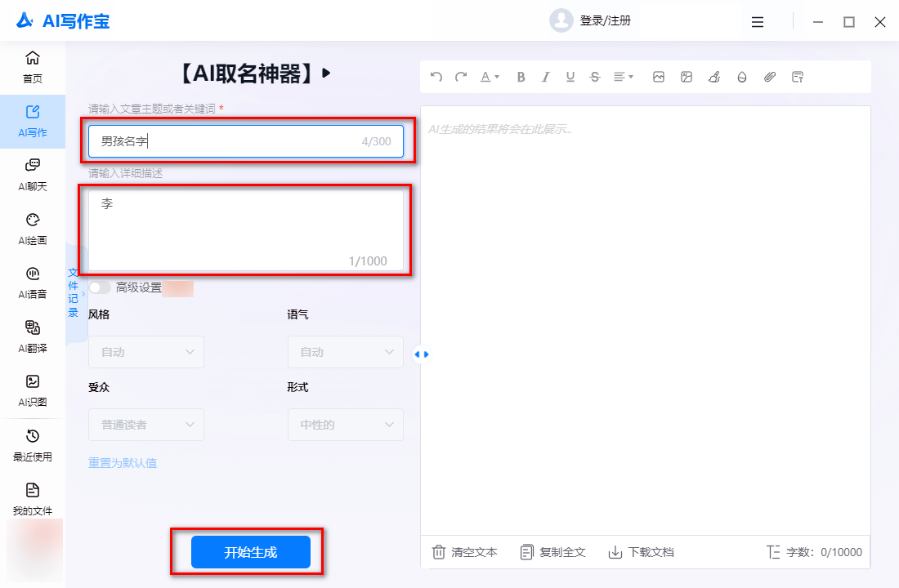Apply bold formatting in the editor

pos(521,77)
